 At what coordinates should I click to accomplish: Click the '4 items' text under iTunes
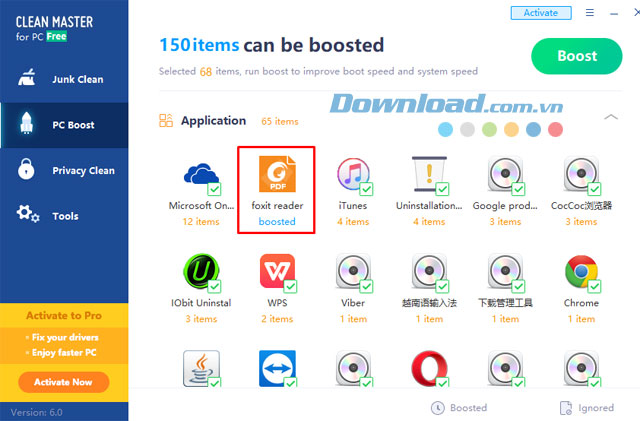coord(353,222)
